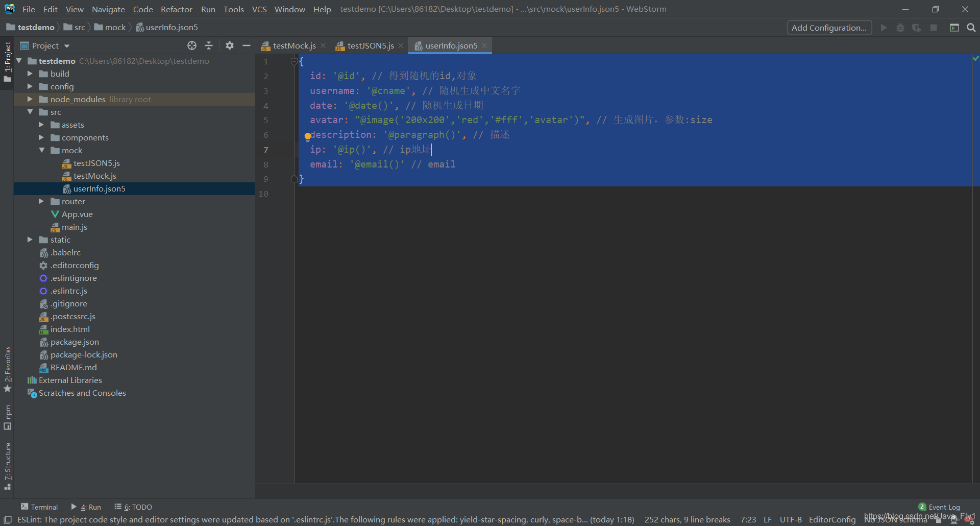Collapse the src folder
This screenshot has width=980, height=526.
pos(30,112)
